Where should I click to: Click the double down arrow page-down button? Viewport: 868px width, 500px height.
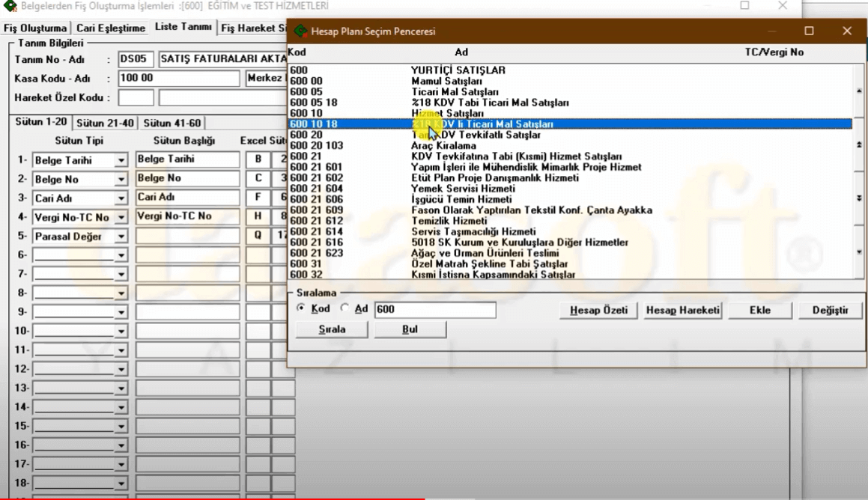pos(859,198)
